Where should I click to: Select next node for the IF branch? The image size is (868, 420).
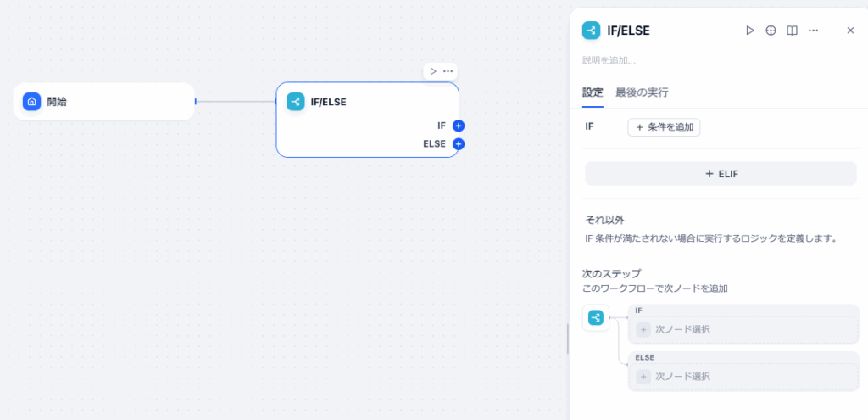[743, 329]
